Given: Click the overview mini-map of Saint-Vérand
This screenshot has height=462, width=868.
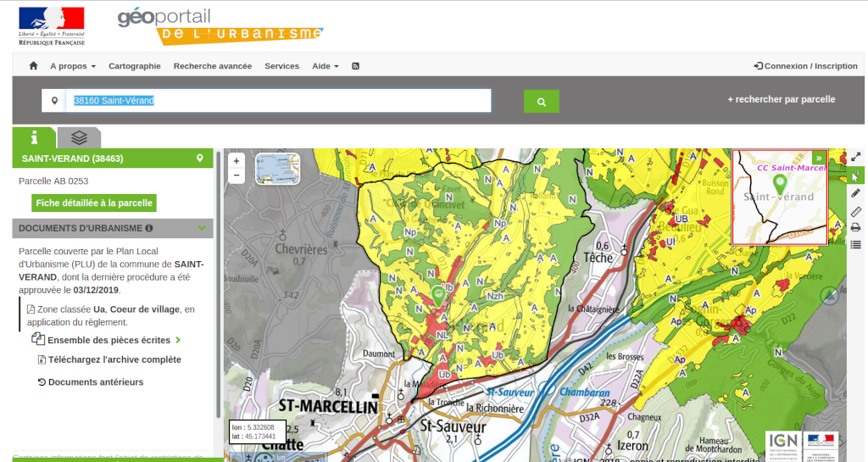Looking at the screenshot, I should point(780,197).
